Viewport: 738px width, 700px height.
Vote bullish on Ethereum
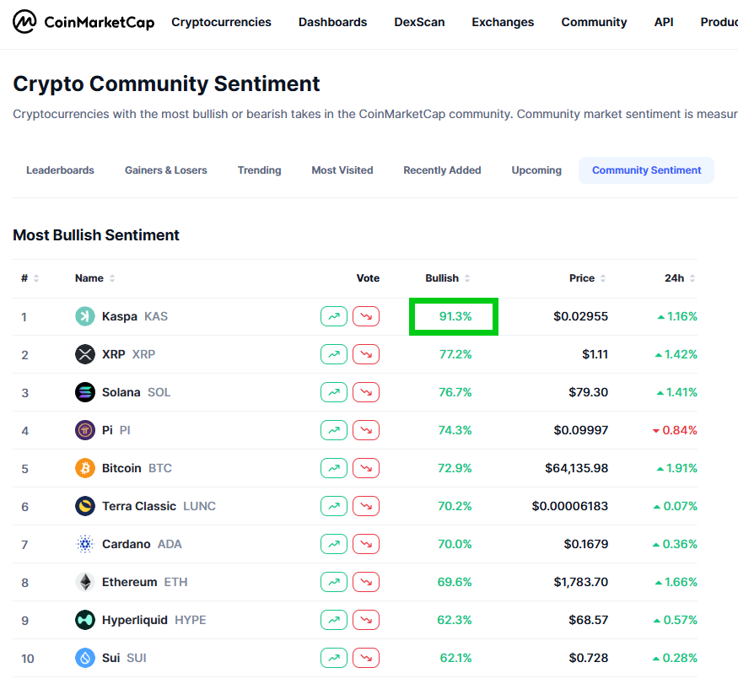pyautogui.click(x=334, y=582)
